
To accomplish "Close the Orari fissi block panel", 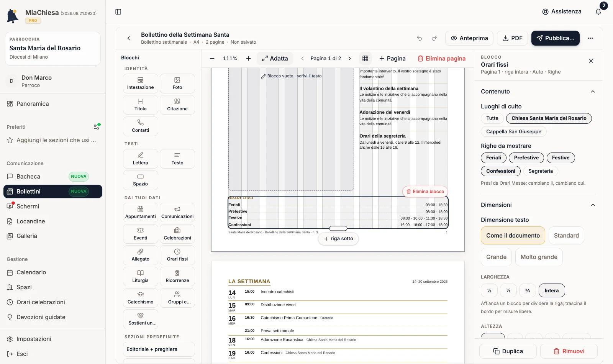I will click(591, 61).
